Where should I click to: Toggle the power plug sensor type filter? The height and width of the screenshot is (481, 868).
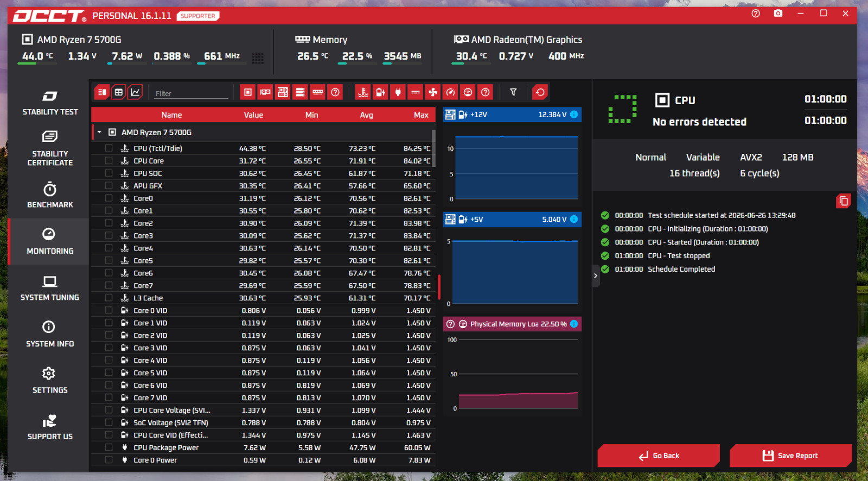coord(398,92)
